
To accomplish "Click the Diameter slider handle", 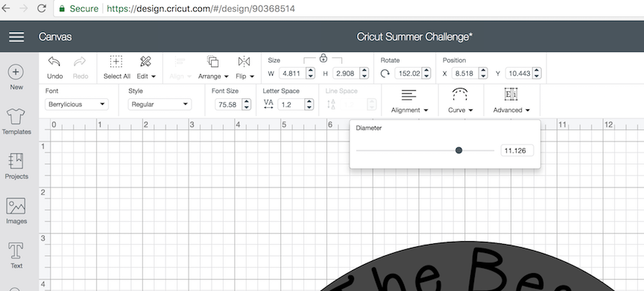I will pos(458,150).
